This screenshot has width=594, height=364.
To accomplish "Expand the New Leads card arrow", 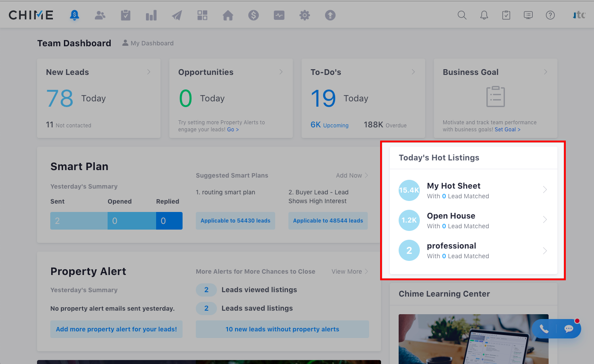I will [x=149, y=72].
